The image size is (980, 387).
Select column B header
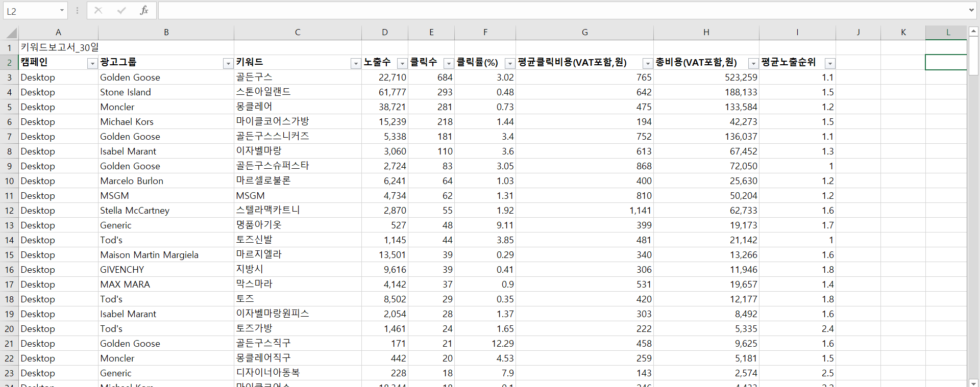166,33
